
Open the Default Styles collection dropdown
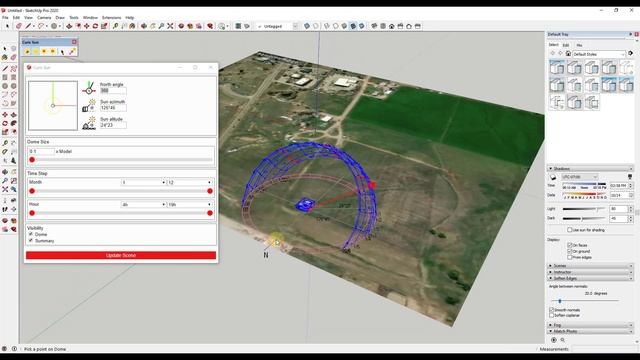pos(599,54)
